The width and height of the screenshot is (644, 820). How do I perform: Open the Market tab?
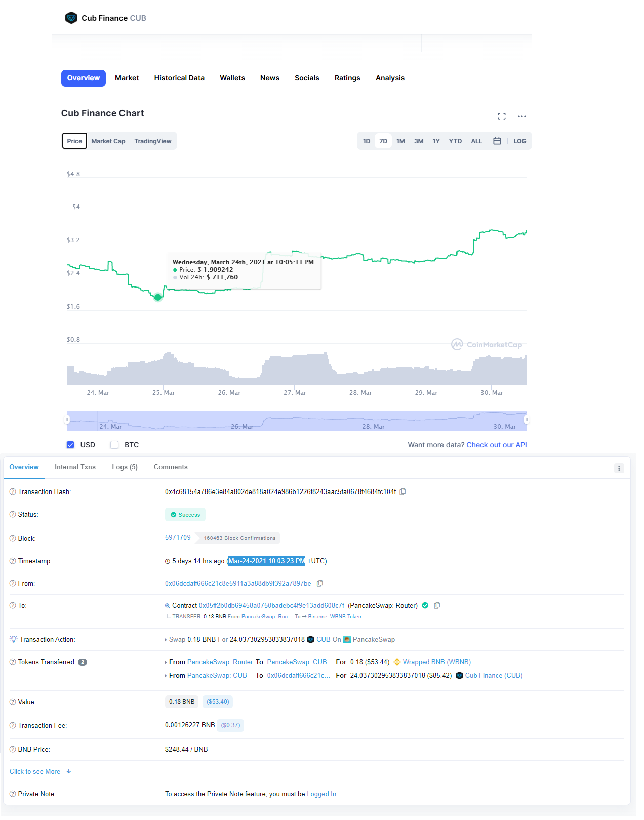(127, 78)
